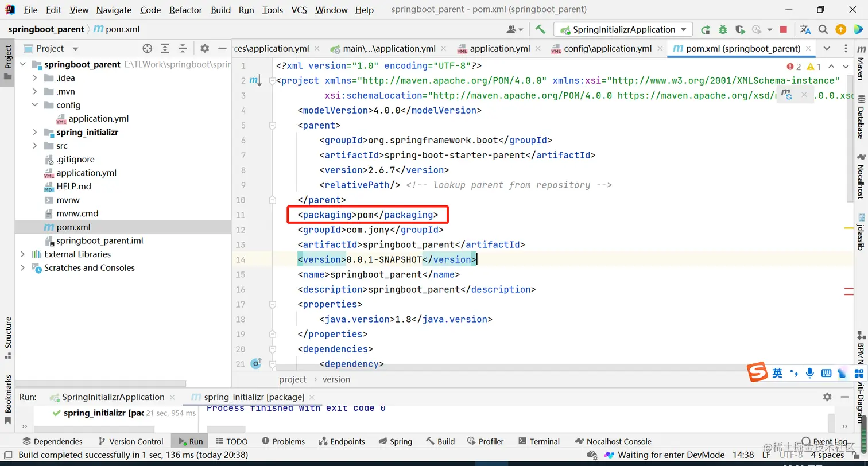Expand Scratches and Consoles node
The image size is (868, 466).
coord(22,268)
